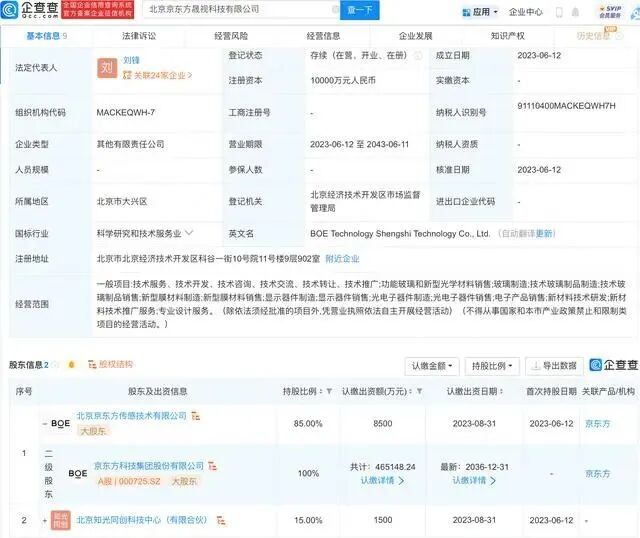This screenshot has width=640, height=538.
Task: Click the SVIP membership badge
Action: tap(610, 12)
